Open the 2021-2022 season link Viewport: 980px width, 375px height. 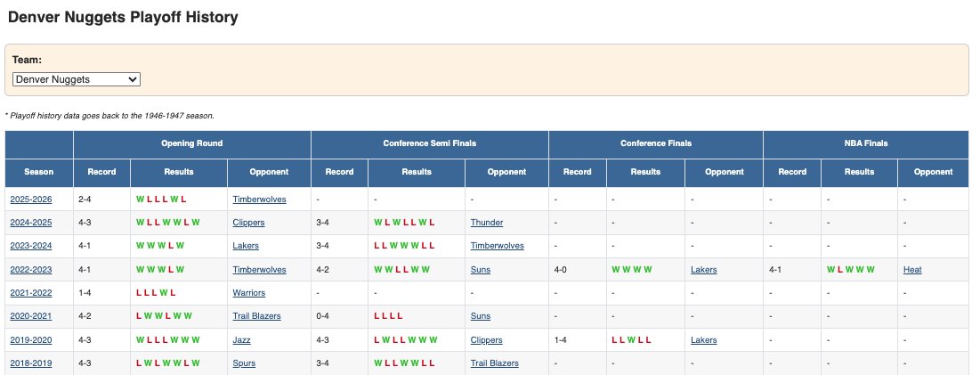point(30,292)
